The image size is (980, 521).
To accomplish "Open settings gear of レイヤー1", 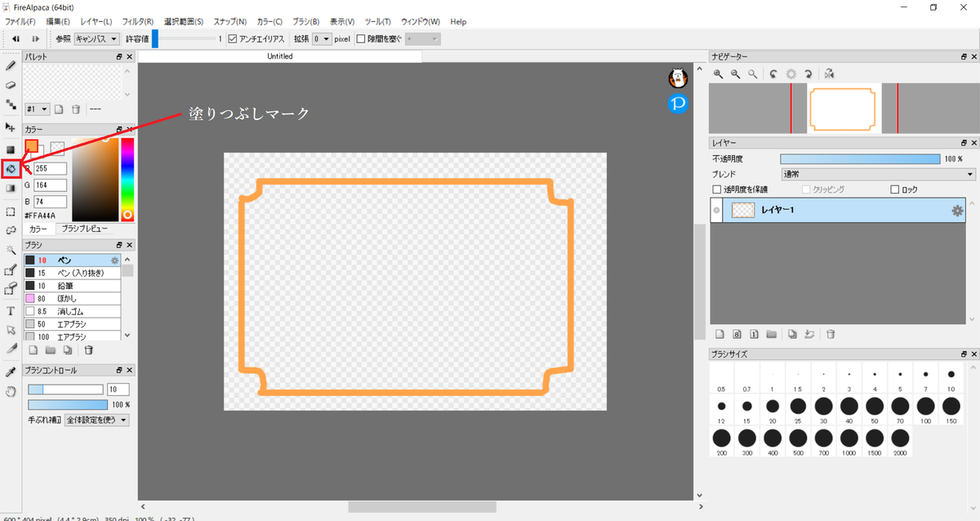I will pyautogui.click(x=957, y=211).
